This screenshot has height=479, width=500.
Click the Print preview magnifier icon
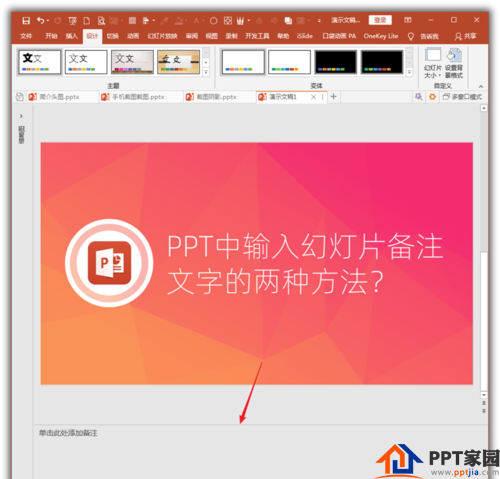pyautogui.click(x=101, y=21)
